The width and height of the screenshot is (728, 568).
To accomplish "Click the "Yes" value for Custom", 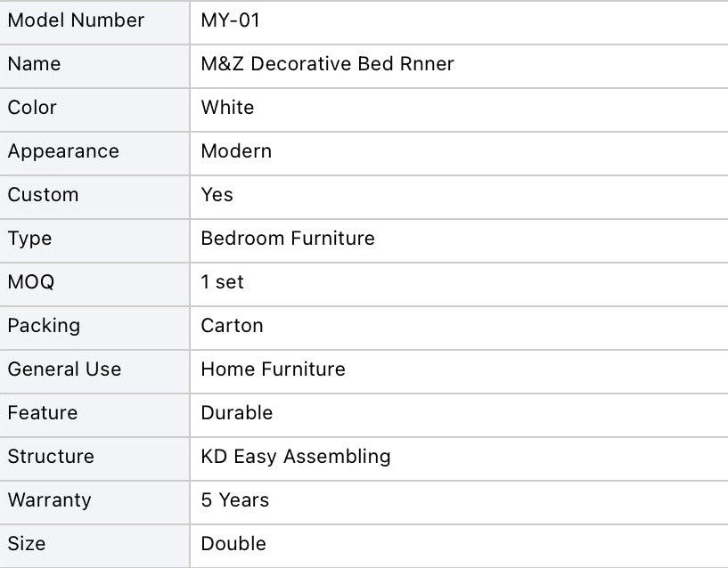I will [217, 195].
